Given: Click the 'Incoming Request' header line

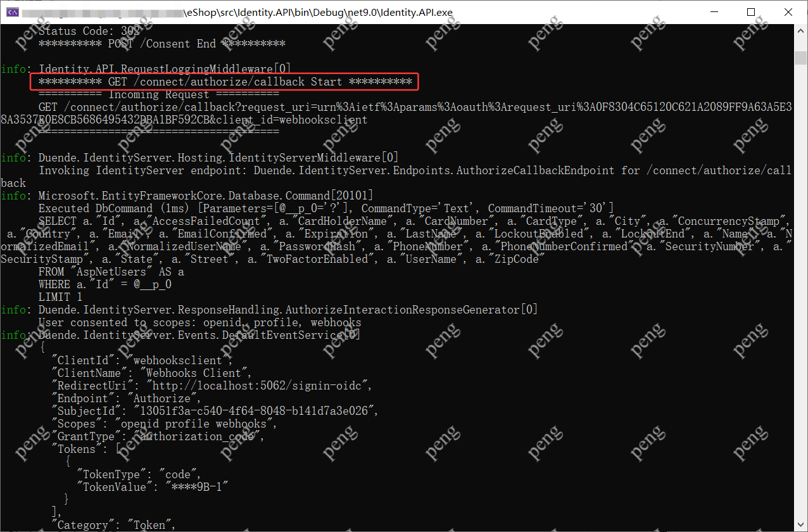Looking at the screenshot, I should tap(159, 94).
